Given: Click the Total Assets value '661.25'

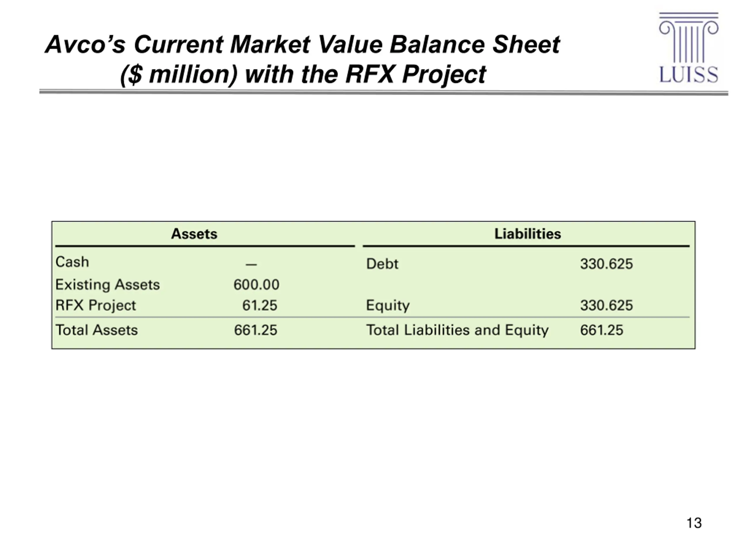Looking at the screenshot, I should pos(256,330).
